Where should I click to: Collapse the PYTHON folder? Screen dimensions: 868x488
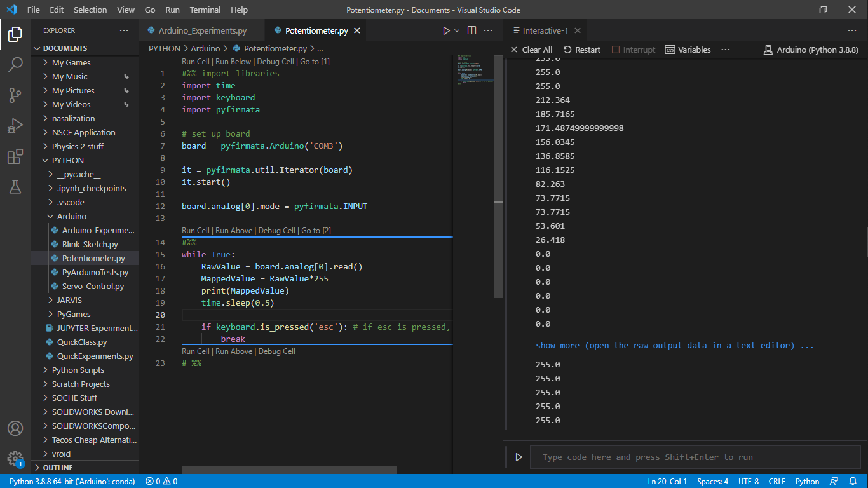tap(67, 160)
